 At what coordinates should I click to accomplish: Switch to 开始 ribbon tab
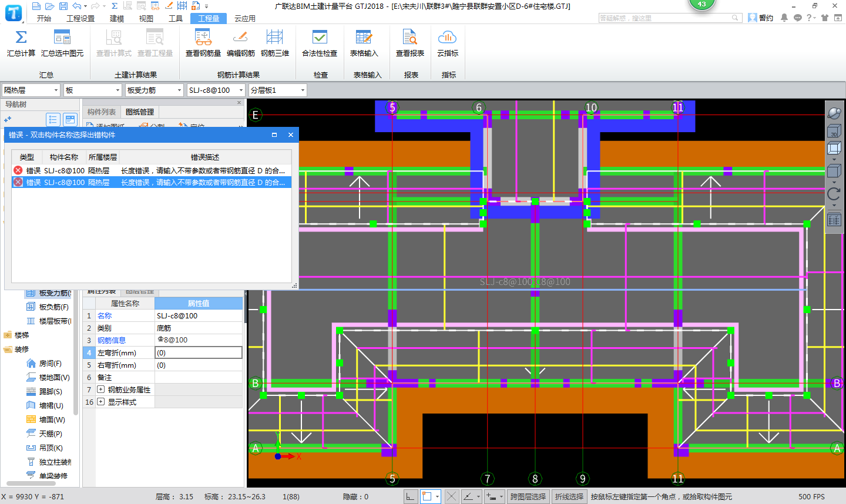click(44, 18)
